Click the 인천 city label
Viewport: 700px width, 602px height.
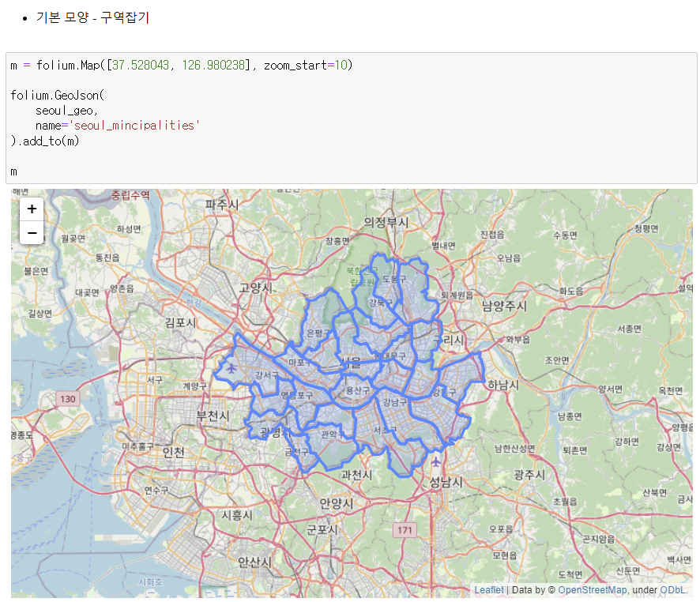point(173,453)
